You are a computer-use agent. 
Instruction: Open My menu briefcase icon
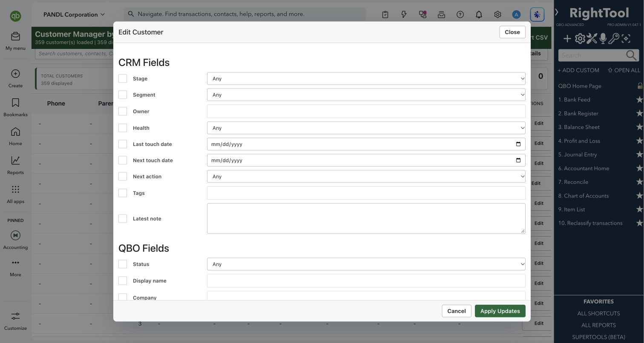15,37
